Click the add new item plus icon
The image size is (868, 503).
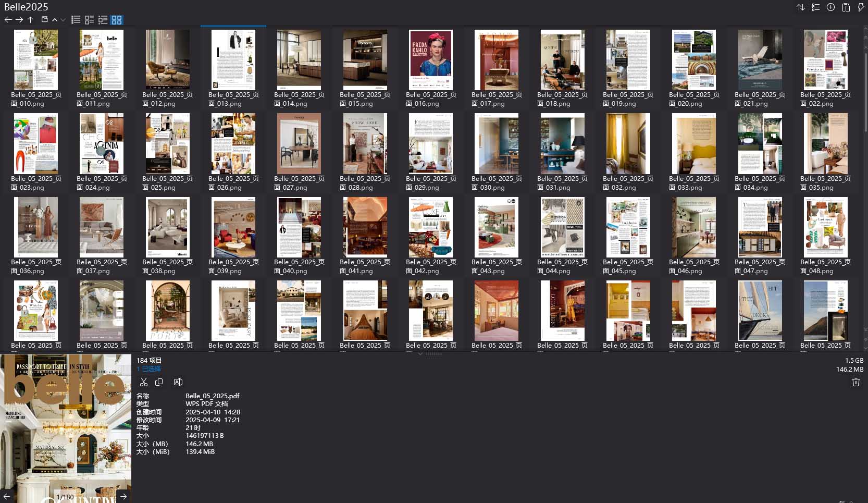click(x=830, y=7)
